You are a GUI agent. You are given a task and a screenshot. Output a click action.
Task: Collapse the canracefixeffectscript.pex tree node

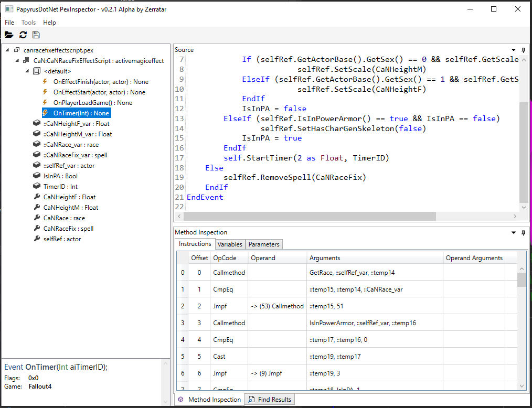(x=7, y=50)
